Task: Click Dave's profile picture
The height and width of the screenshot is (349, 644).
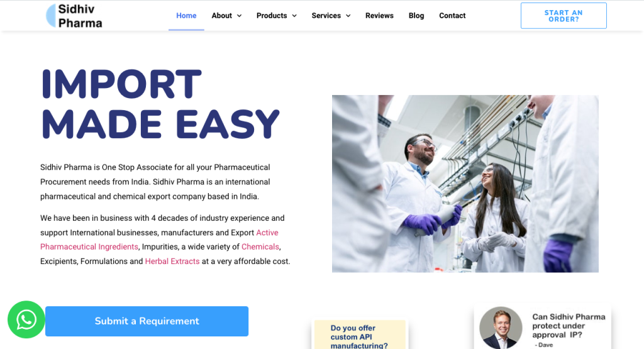Action: [x=501, y=328]
